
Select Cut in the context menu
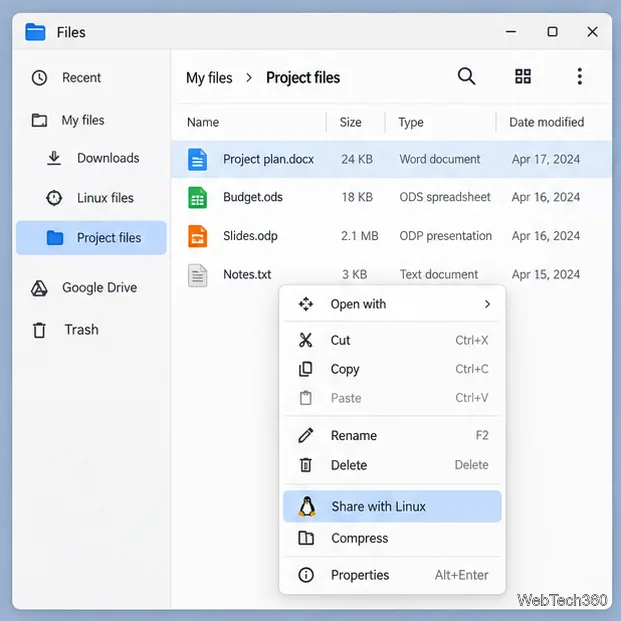392,340
